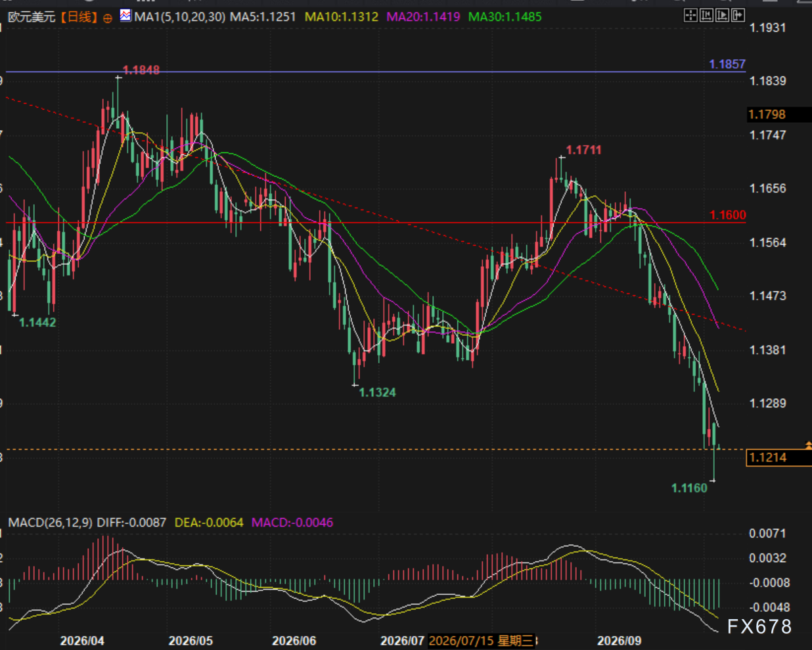Click the chart jump-to-start icon
The height and width of the screenshot is (650, 812).
tap(706, 15)
